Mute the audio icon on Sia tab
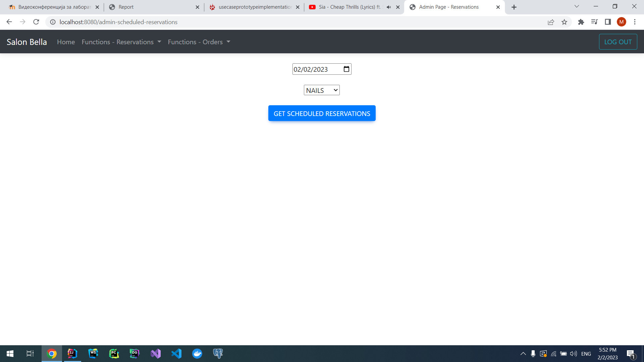This screenshot has height=362, width=644. [389, 7]
